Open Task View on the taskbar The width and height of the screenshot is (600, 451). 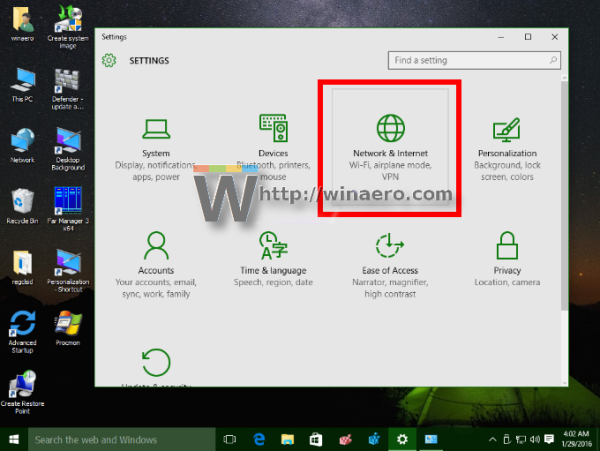(x=230, y=440)
